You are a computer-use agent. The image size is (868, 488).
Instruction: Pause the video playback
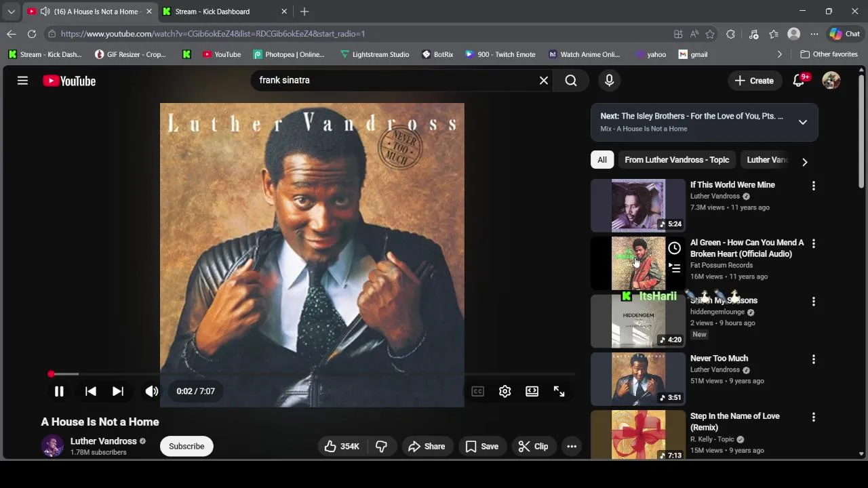tap(59, 391)
